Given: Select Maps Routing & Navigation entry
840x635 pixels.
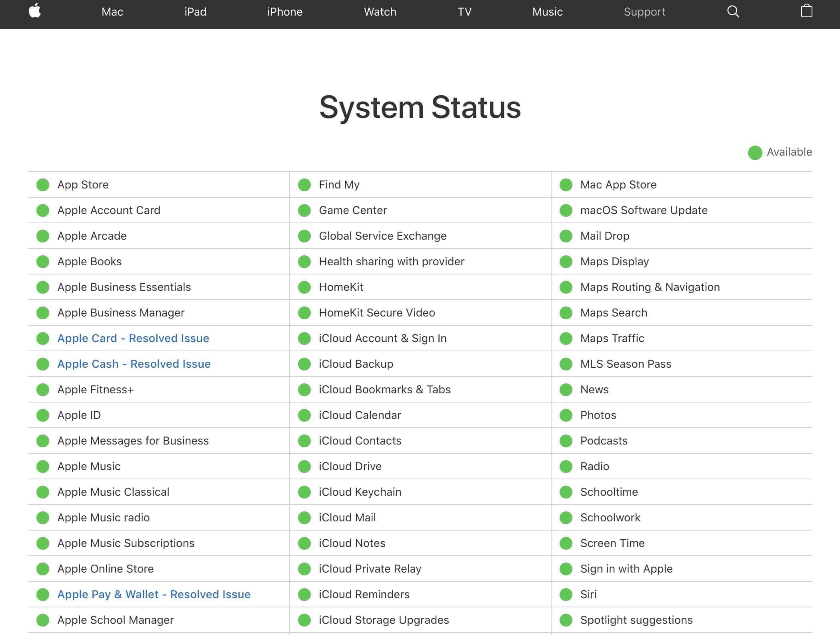Looking at the screenshot, I should 650,287.
